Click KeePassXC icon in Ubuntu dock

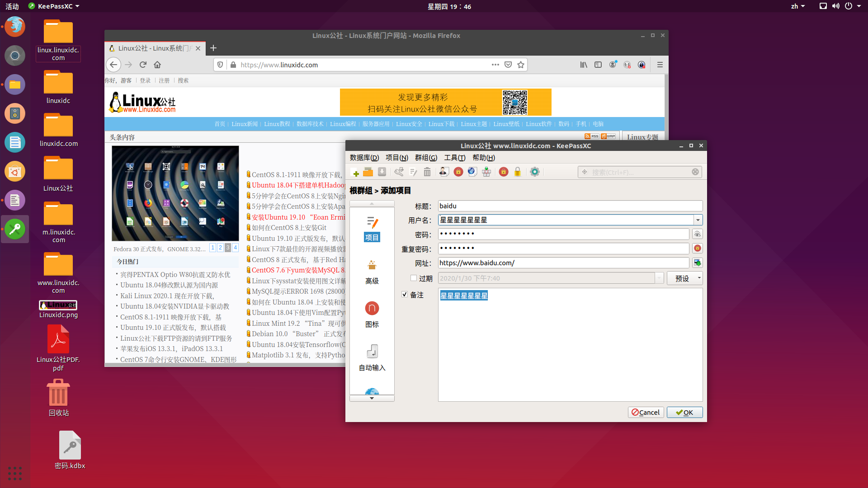(x=15, y=229)
